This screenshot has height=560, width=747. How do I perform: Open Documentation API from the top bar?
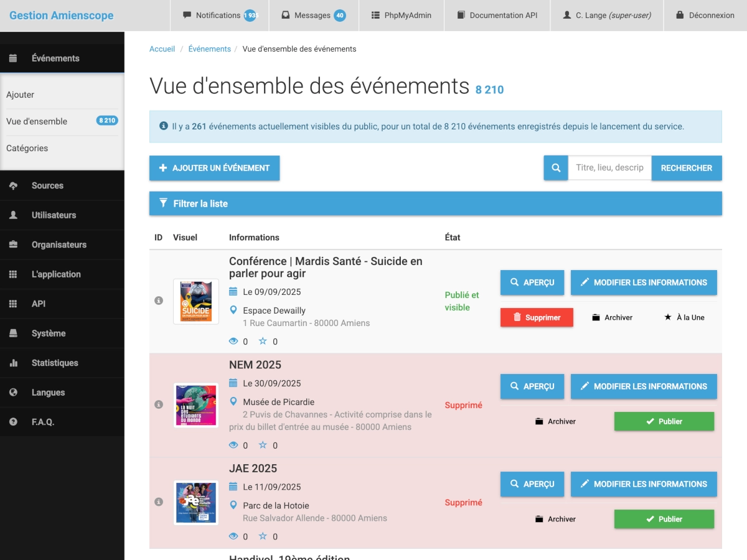tap(497, 15)
